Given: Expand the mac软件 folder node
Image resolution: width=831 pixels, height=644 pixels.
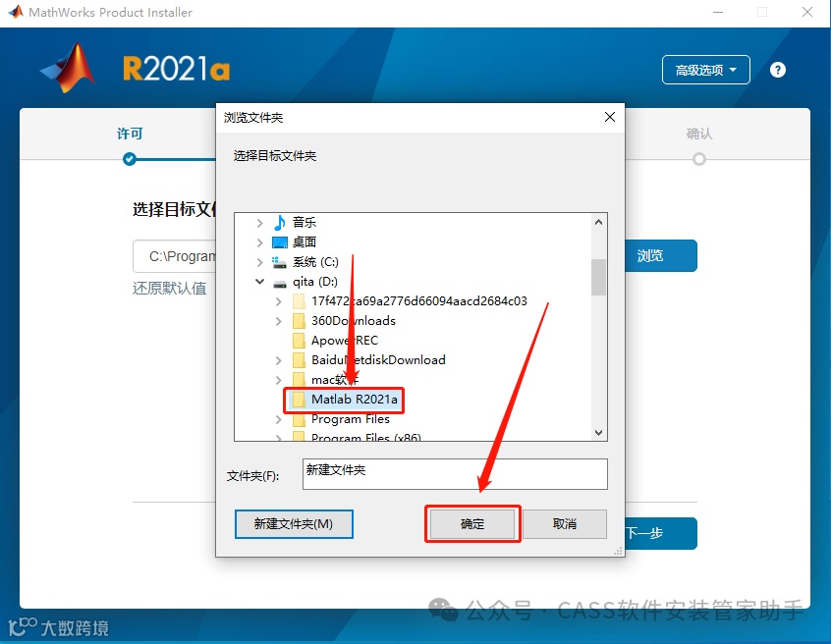Looking at the screenshot, I should coord(279,380).
